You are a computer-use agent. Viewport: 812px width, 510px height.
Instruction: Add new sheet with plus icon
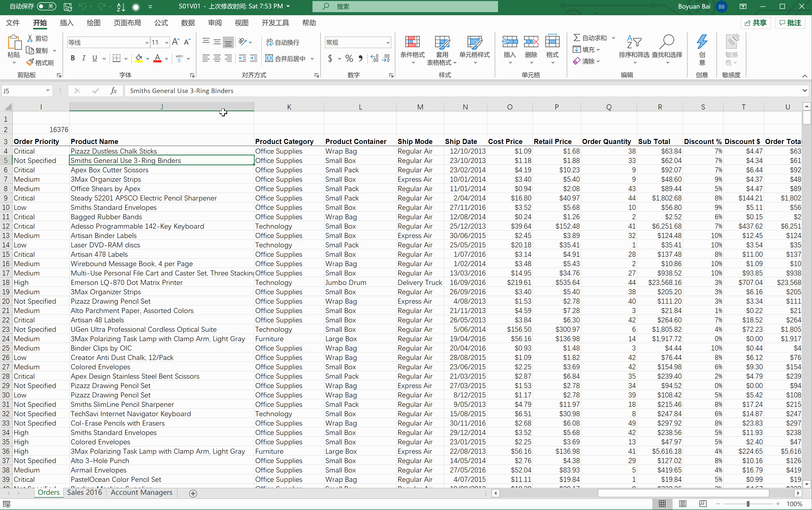tap(193, 494)
